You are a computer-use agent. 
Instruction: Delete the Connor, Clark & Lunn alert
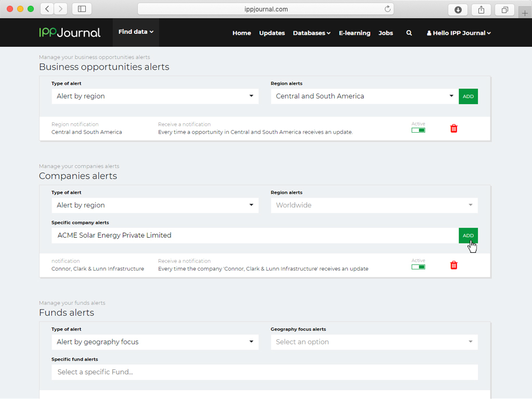coord(453,265)
